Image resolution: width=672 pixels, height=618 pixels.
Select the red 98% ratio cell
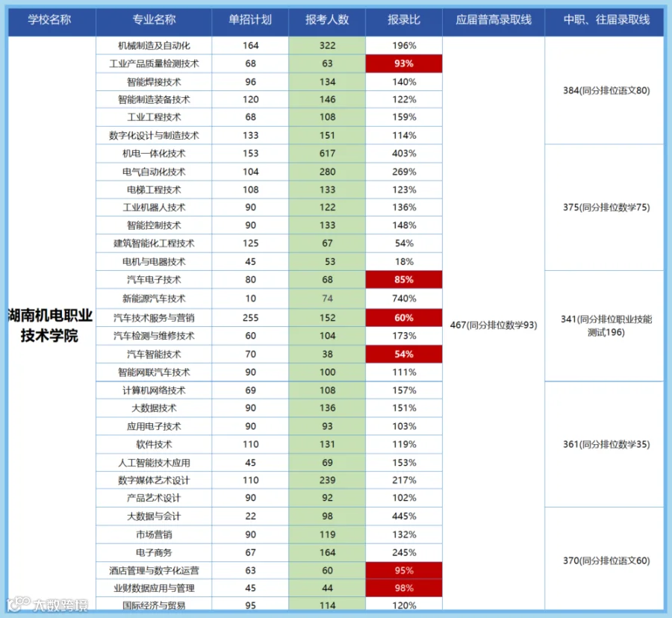pos(404,588)
